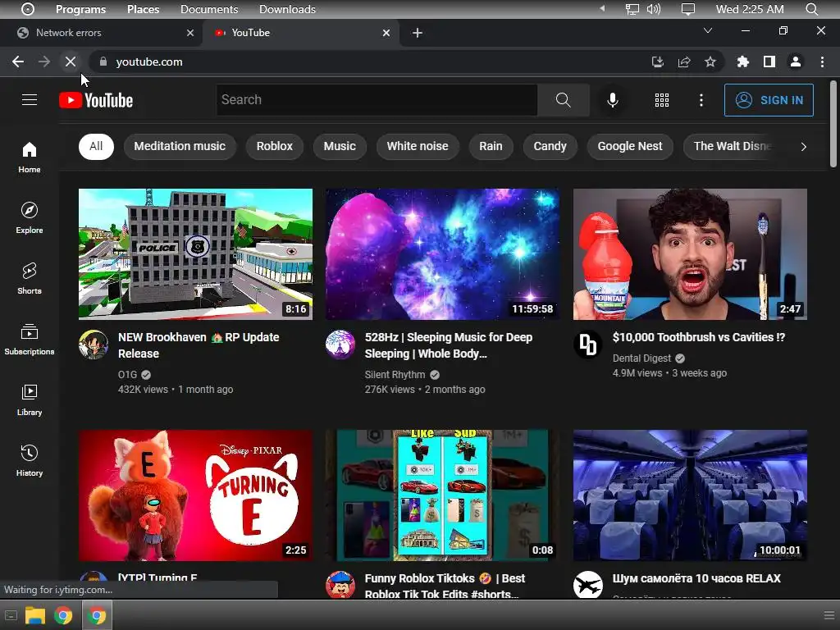
Task: Open file manager from taskbar
Action: coord(34,615)
